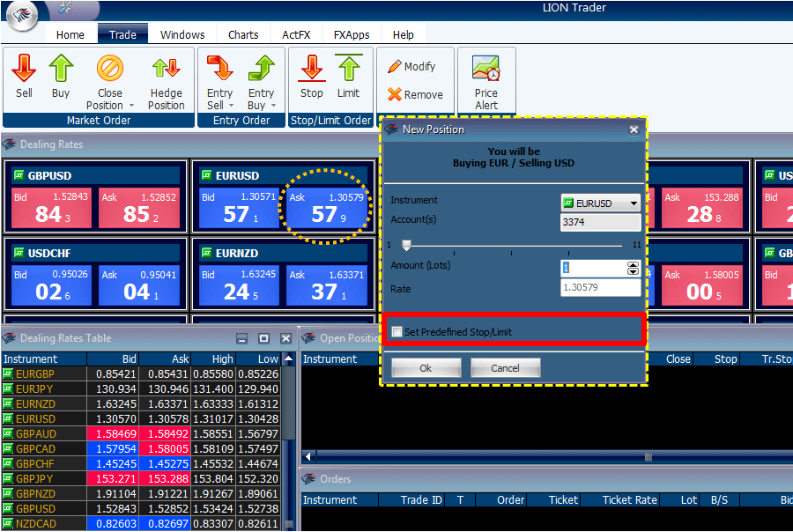Open the Charts ribbon tab

click(243, 35)
